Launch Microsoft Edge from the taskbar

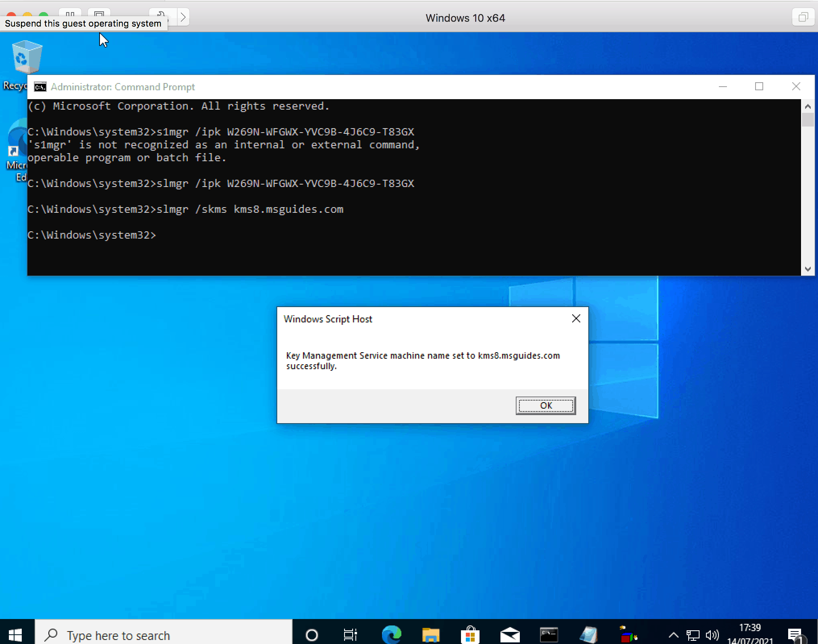[x=391, y=635]
